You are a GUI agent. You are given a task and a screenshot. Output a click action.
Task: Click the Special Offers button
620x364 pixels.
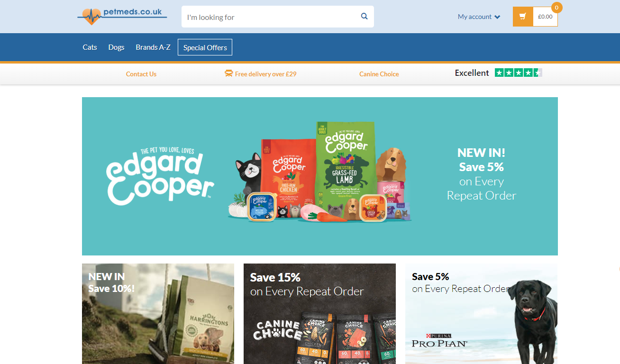click(205, 47)
